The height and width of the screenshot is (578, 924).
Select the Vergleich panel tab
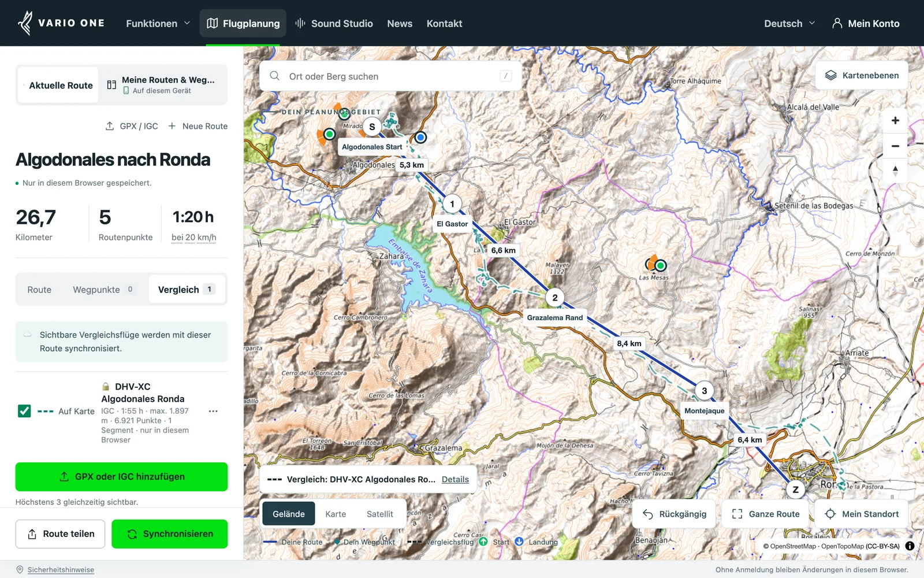(x=187, y=290)
